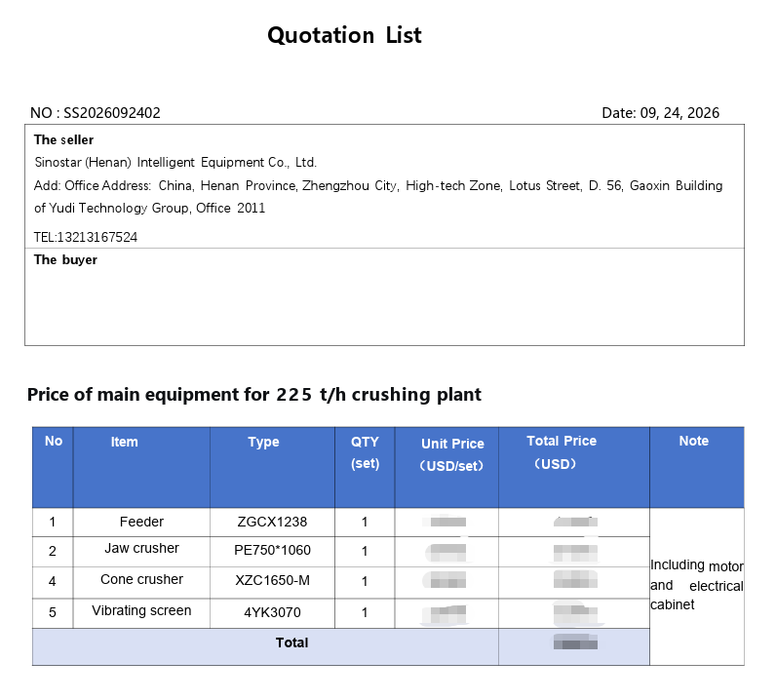The image size is (776, 700).
Task: Click row number 1 in No column
Action: (x=53, y=523)
